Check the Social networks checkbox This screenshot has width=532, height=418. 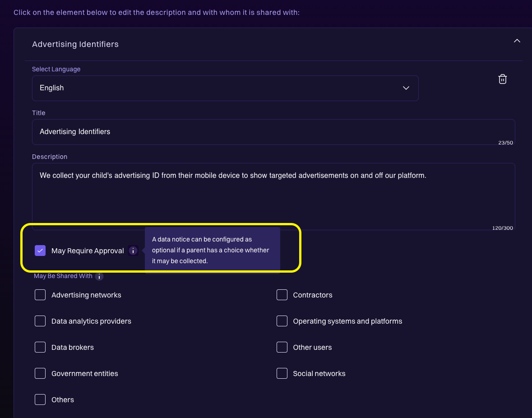[x=282, y=373]
